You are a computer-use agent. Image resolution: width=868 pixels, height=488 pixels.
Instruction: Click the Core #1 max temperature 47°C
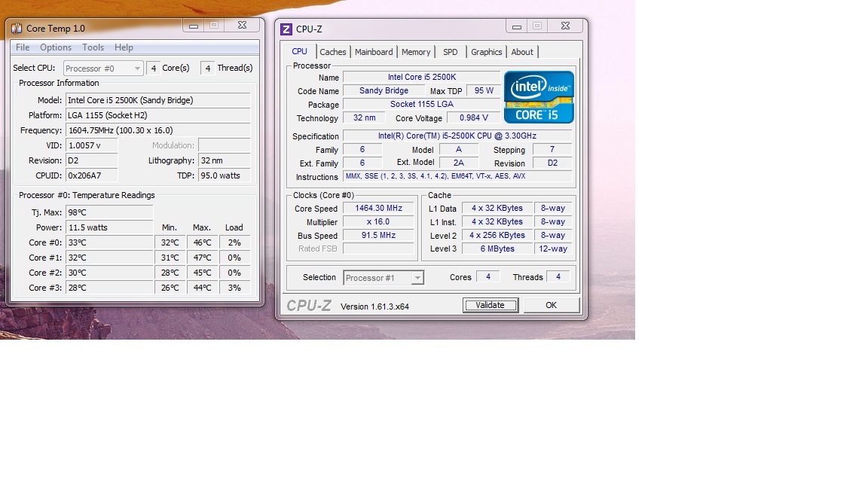[202, 258]
